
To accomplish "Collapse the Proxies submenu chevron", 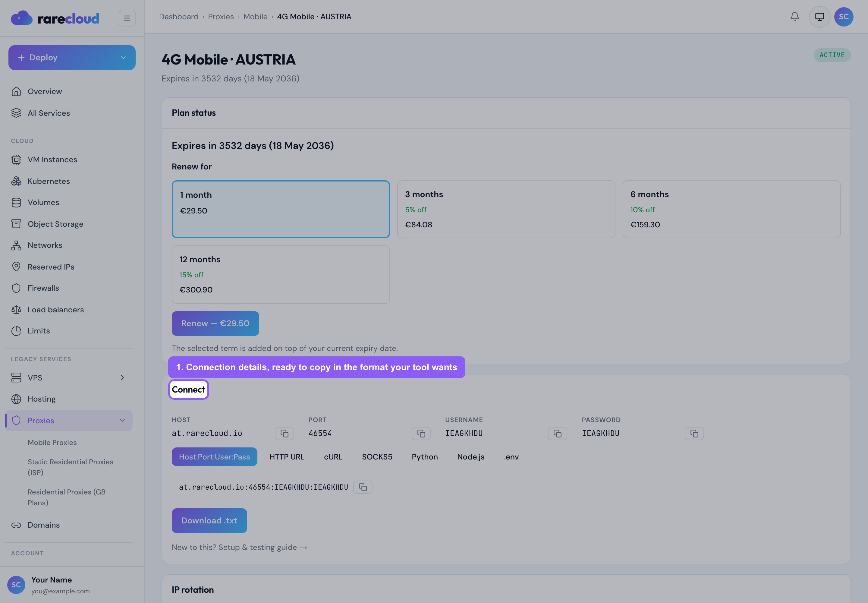I will (x=122, y=421).
